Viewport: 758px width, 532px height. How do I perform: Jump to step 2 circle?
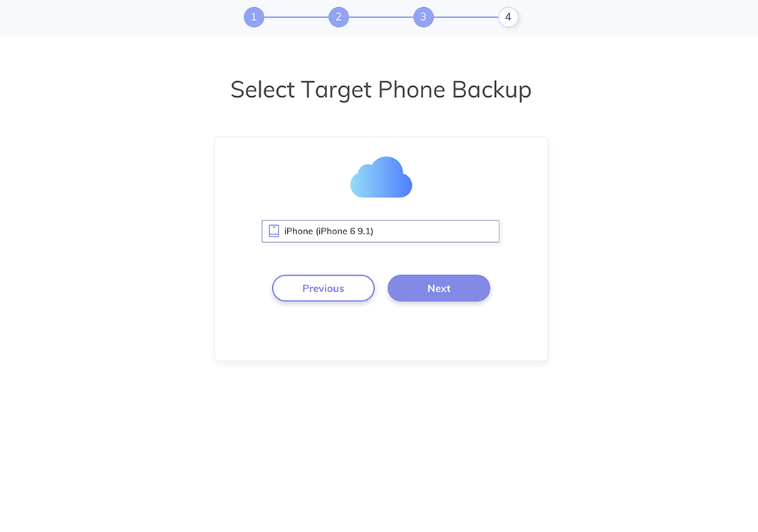[x=338, y=17]
